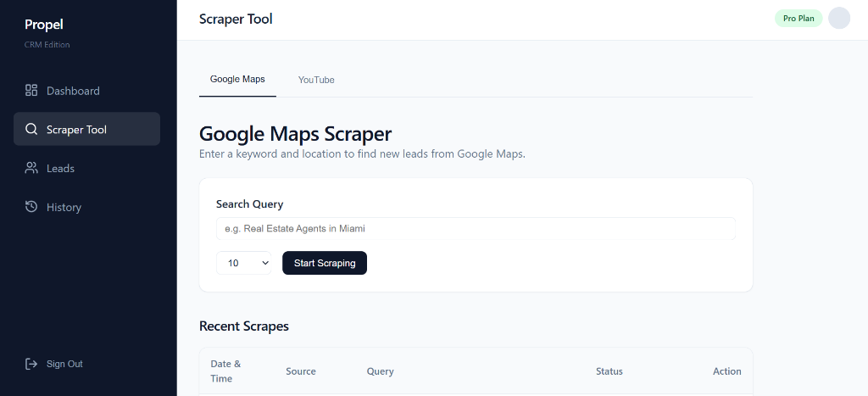Click the Status column header
This screenshot has width=868, height=396.
(x=609, y=371)
